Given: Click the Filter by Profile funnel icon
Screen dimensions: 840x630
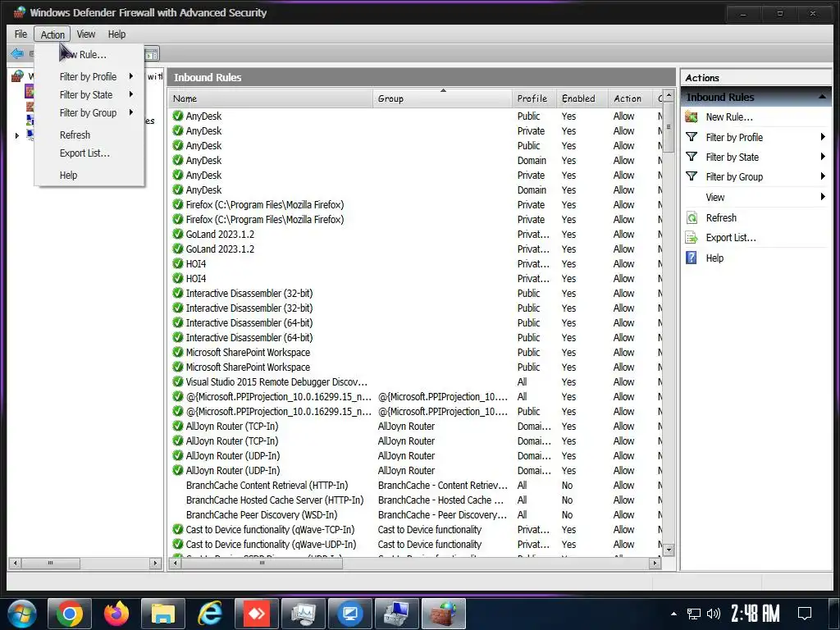Looking at the screenshot, I should [692, 137].
